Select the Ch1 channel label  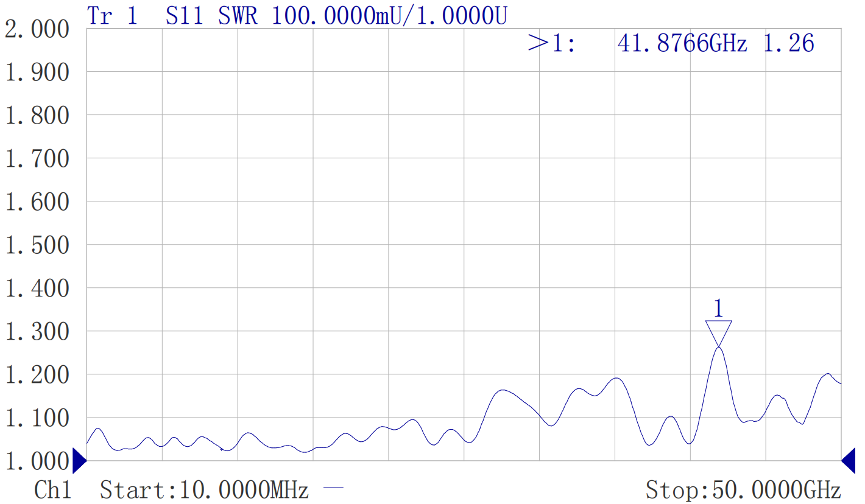[53, 490]
